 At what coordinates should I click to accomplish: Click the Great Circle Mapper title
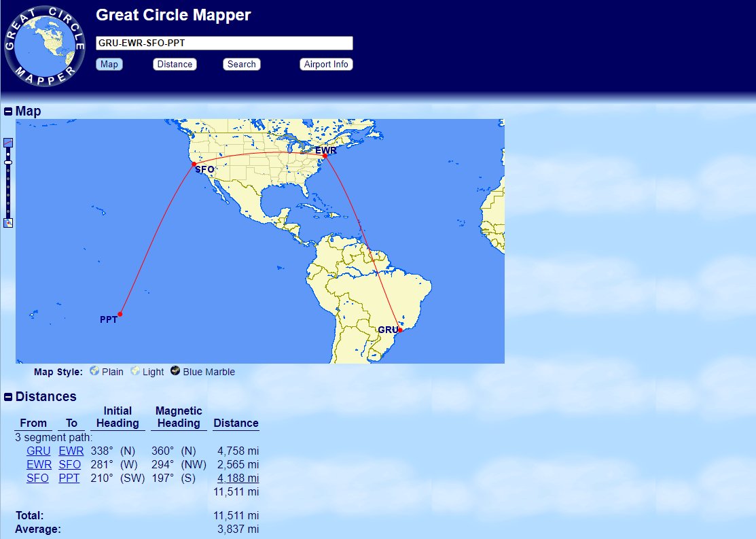(x=174, y=15)
